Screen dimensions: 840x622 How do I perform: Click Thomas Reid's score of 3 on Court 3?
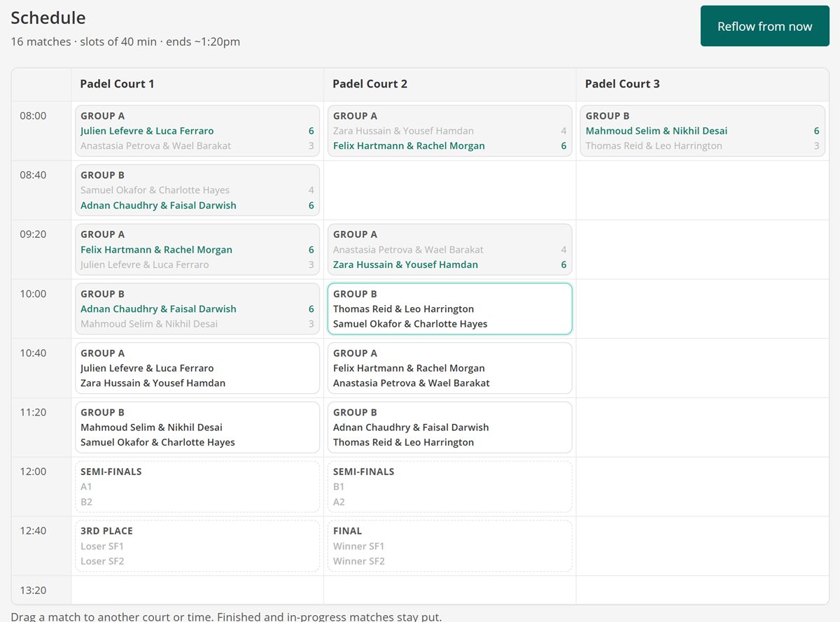tap(816, 146)
